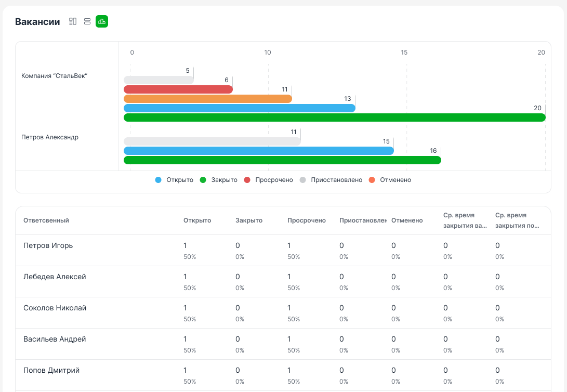Image resolution: width=567 pixels, height=392 pixels.
Task: Switch to the split list view icon
Action: pos(73,22)
